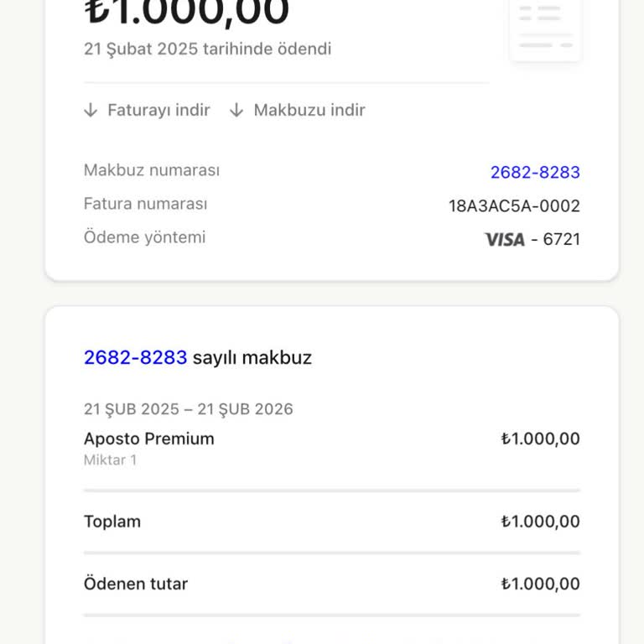Click the Toplam label
This screenshot has width=644, height=644.
click(112, 522)
